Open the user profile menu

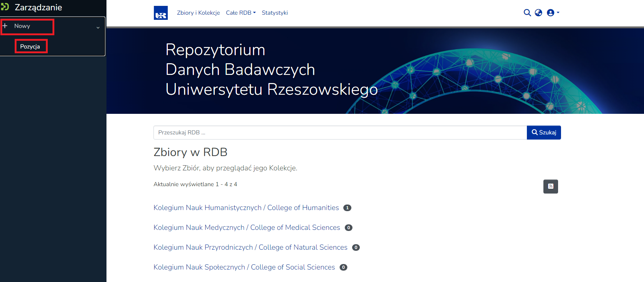(553, 12)
